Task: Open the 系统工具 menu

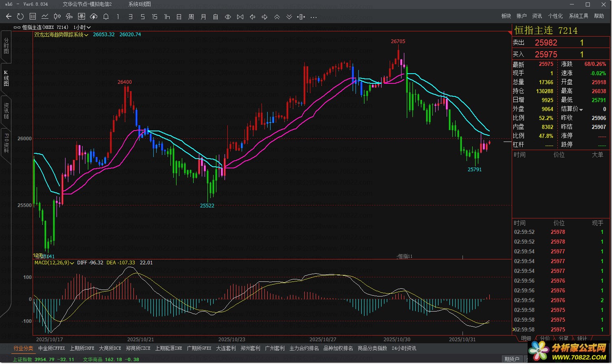Action: pyautogui.click(x=578, y=16)
